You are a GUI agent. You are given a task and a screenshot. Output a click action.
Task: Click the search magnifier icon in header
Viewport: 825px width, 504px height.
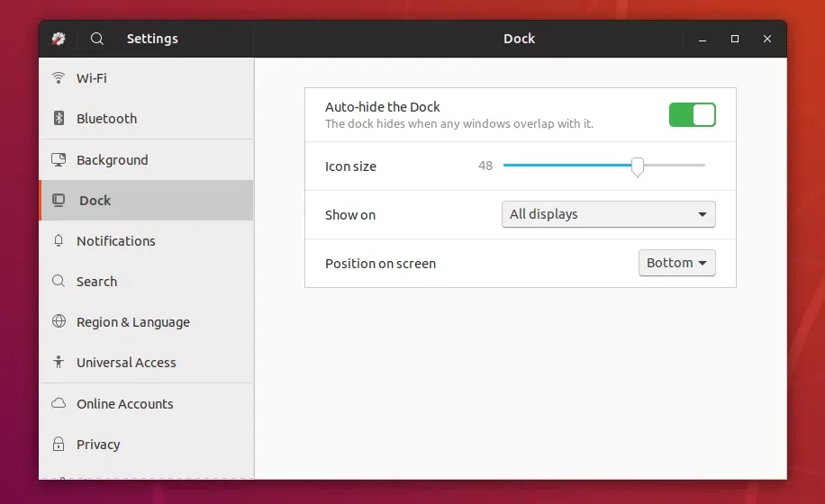(97, 39)
